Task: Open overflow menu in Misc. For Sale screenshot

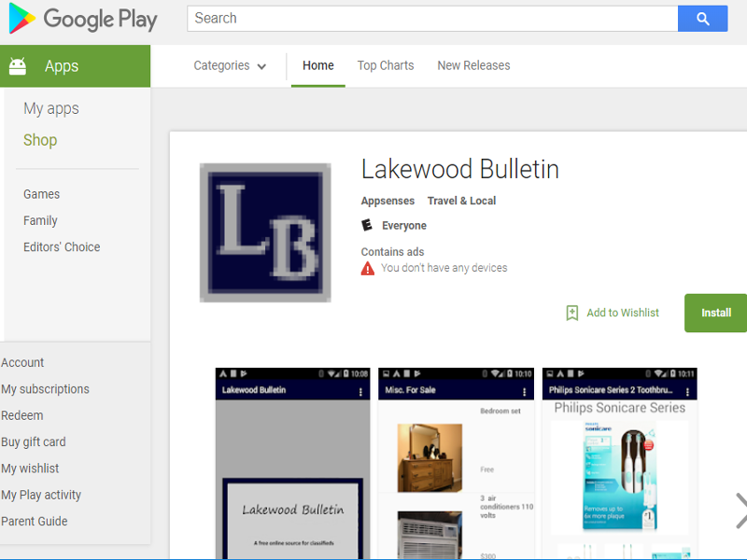Action: 524,392
